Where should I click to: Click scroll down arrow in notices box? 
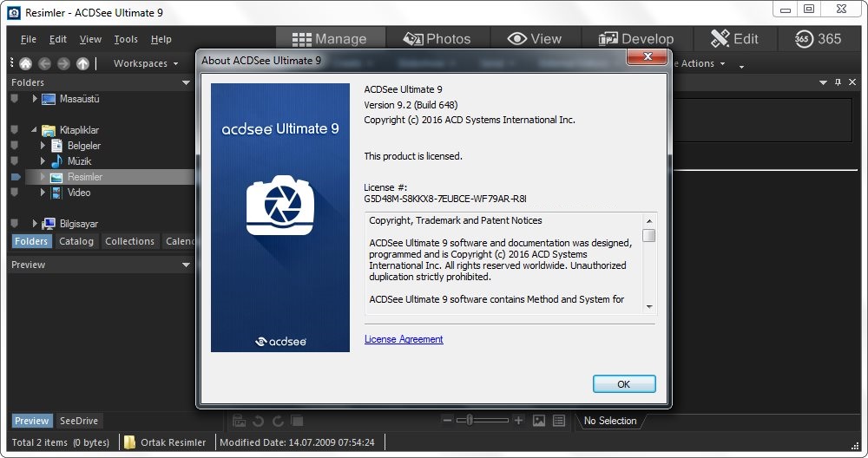click(x=649, y=307)
